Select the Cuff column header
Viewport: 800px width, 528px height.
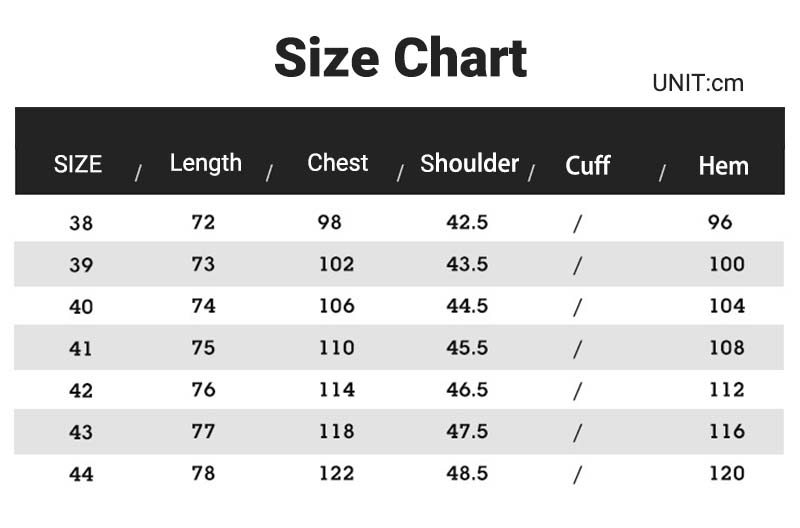587,165
